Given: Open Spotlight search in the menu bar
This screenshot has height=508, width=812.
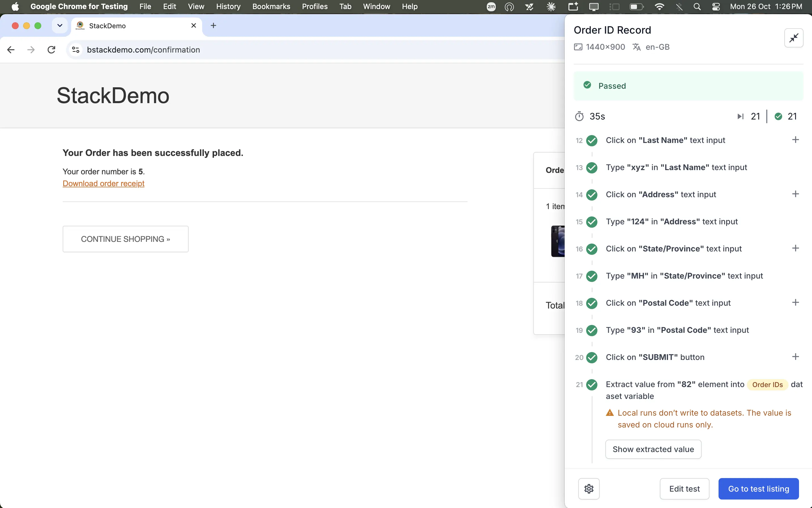Looking at the screenshot, I should 697,7.
